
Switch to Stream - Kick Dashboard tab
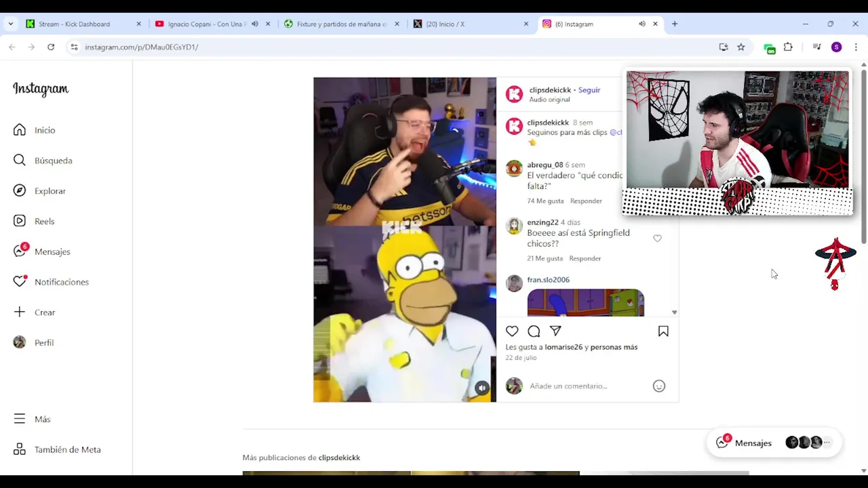pyautogui.click(x=73, y=24)
